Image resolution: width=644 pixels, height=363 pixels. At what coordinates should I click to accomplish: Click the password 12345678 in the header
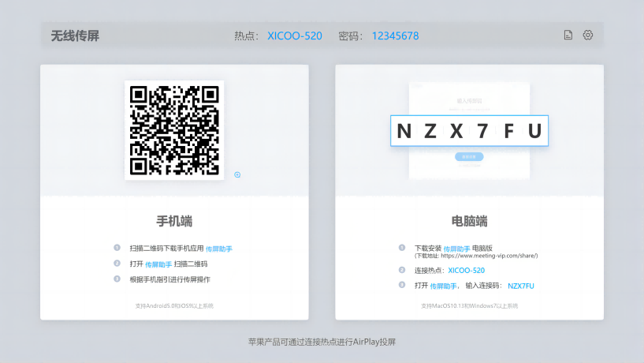(395, 36)
